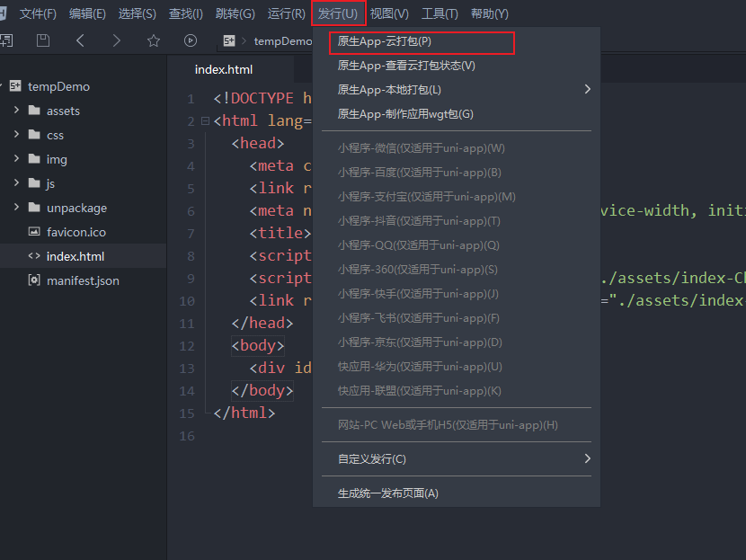
Task: Click the manifest.json settings file icon
Action: pos(34,280)
